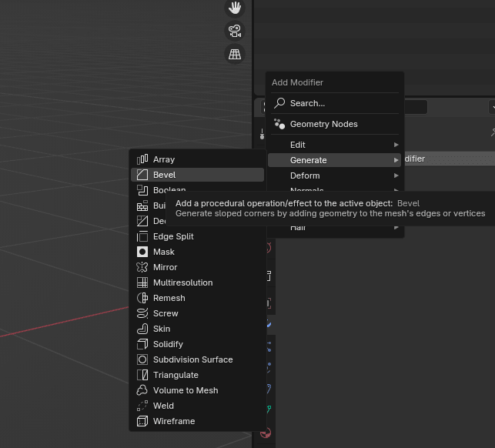The height and width of the screenshot is (448, 495).
Task: Choose the Mask modifier icon
Action: coord(142,252)
